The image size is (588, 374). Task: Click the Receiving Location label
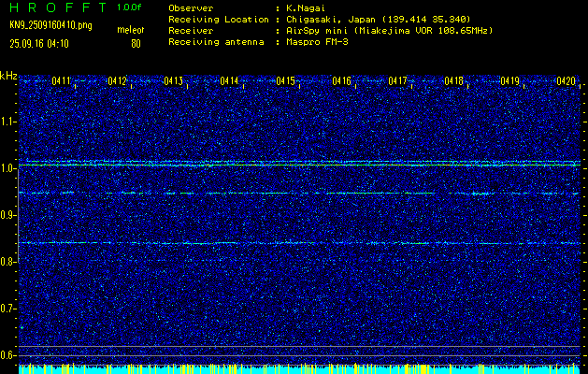pos(219,19)
